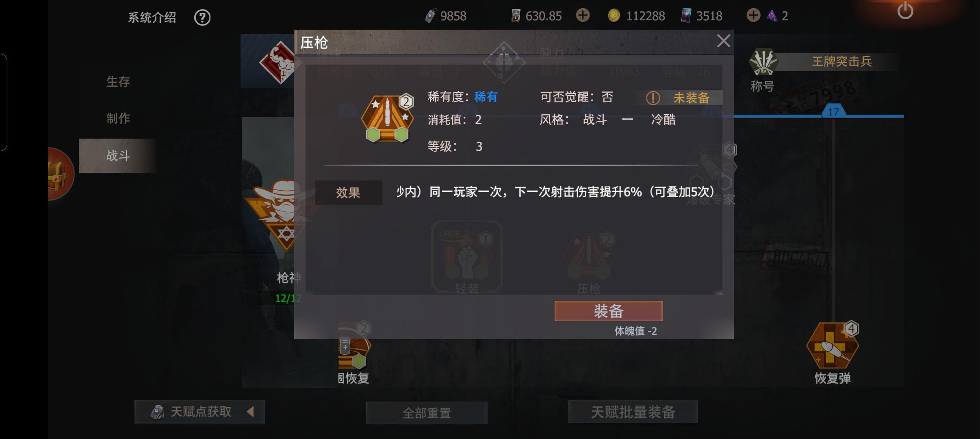Image resolution: width=980 pixels, height=439 pixels.
Task: Click the level 17 marker on progress bar
Action: tap(833, 111)
